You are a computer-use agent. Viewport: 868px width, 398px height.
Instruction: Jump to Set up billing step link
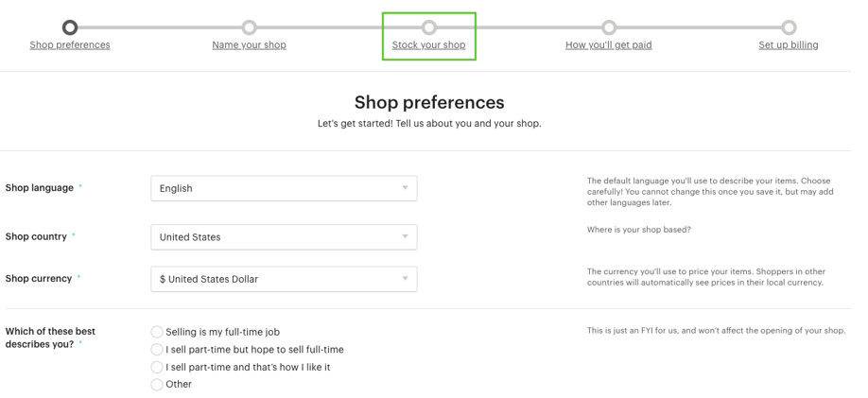[x=789, y=44]
